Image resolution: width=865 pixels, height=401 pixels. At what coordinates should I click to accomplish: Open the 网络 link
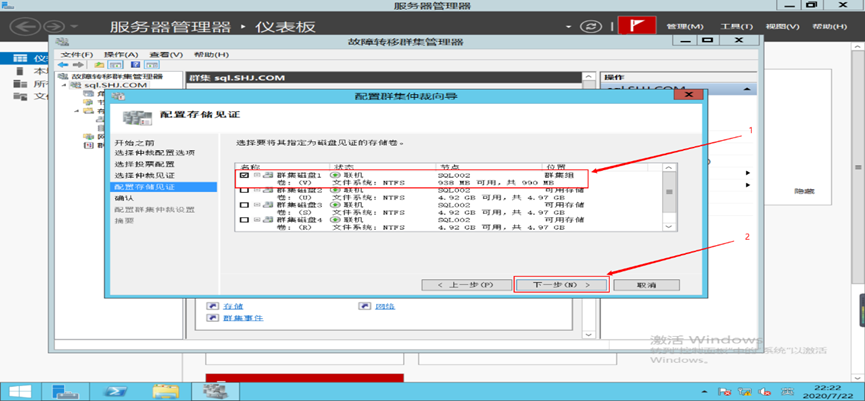click(385, 306)
